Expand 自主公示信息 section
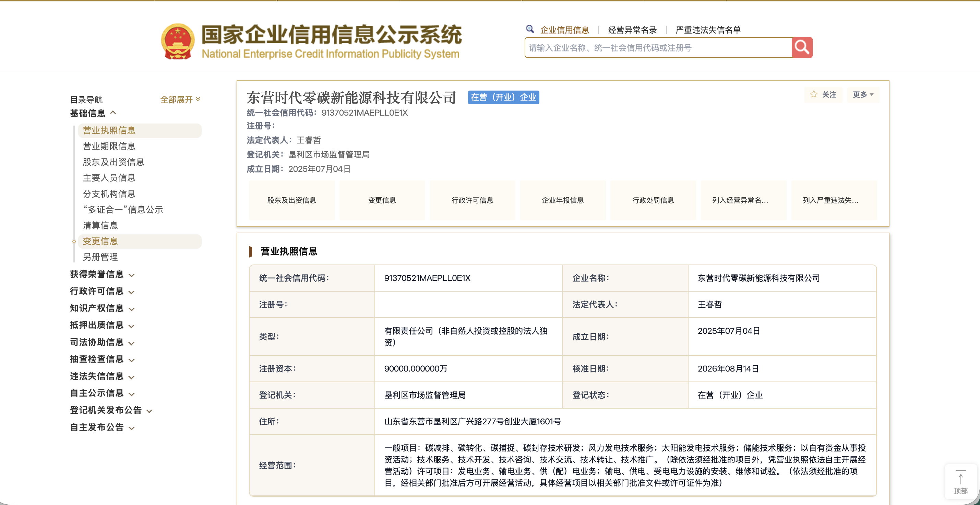The width and height of the screenshot is (980, 505). 102,393
